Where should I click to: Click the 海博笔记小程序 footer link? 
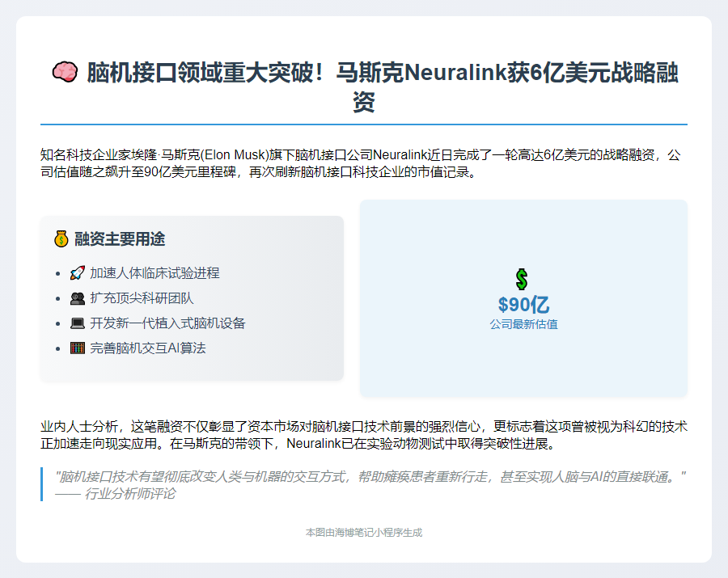pyautogui.click(x=366, y=533)
